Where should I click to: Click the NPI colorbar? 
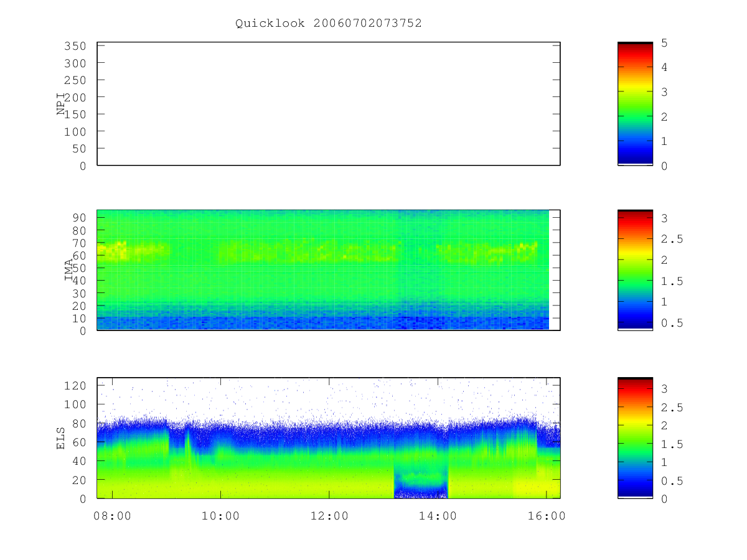[635, 104]
